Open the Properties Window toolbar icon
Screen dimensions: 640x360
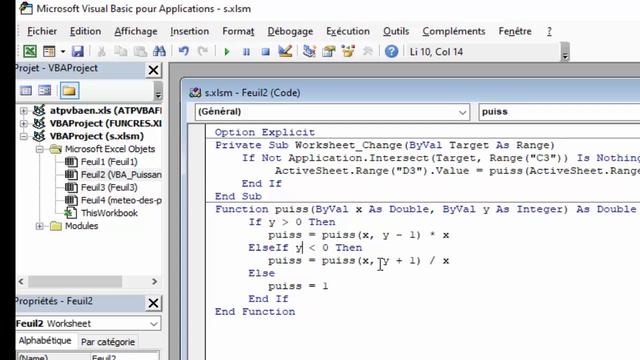click(x=329, y=51)
